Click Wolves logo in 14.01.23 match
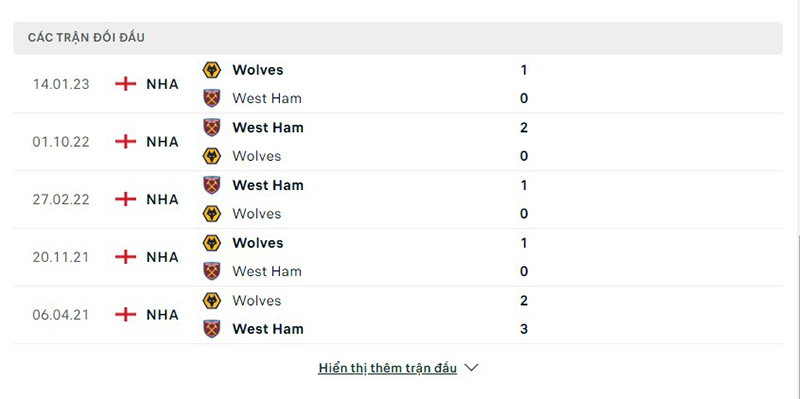The width and height of the screenshot is (800, 399). click(x=212, y=70)
